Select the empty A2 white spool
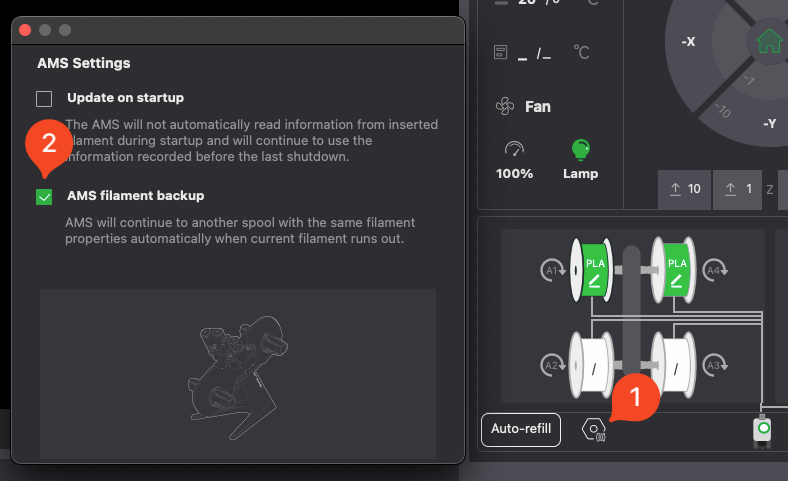Screen dimensions: 788x481 pos(595,365)
